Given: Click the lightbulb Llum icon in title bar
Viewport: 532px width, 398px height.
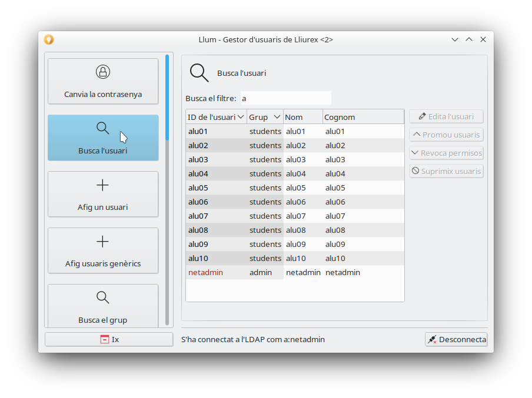Looking at the screenshot, I should pyautogui.click(x=49, y=39).
